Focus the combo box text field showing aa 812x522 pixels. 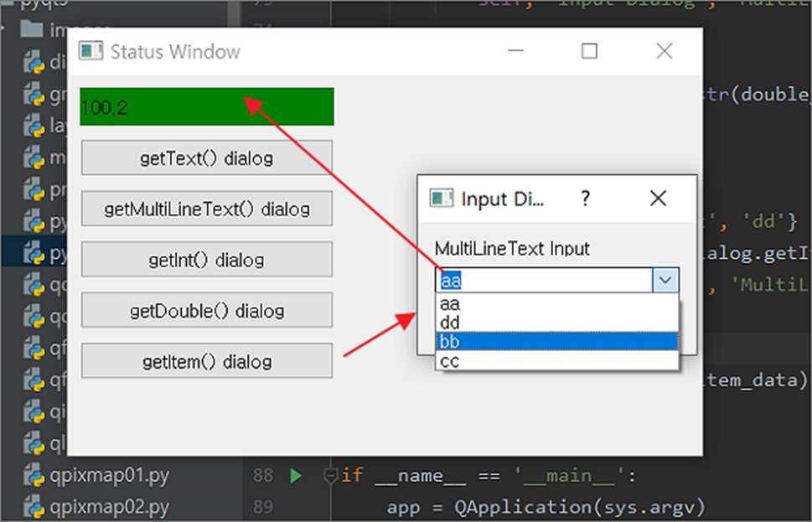click(544, 280)
